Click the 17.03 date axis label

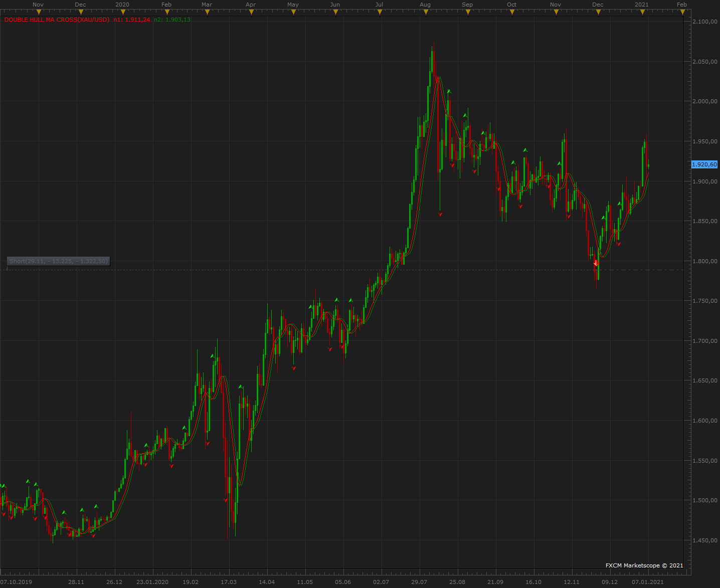(229, 582)
